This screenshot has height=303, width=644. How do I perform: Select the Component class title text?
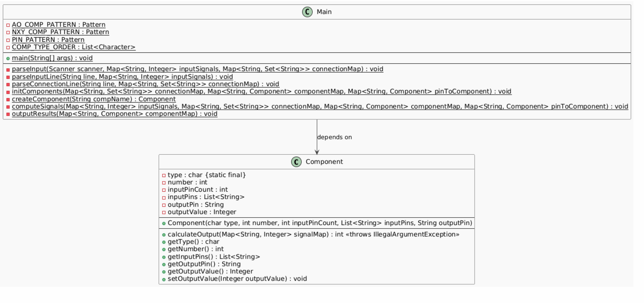pyautogui.click(x=324, y=162)
